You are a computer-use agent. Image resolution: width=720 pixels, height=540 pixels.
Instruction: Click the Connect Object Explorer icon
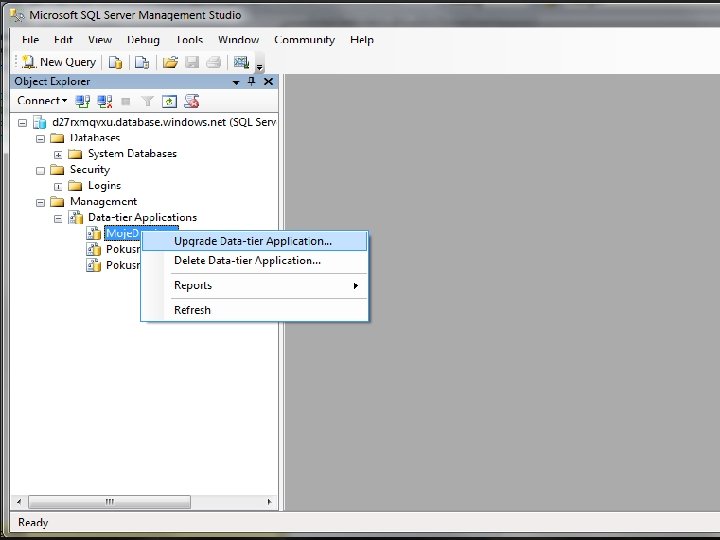pyautogui.click(x=83, y=101)
